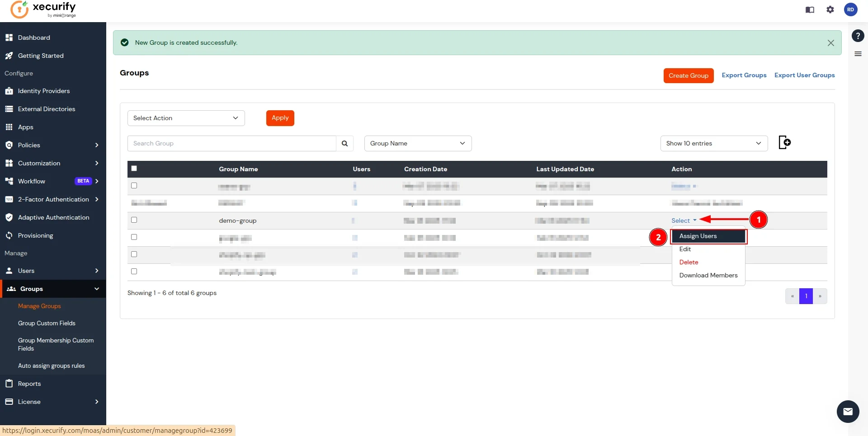Open the Select Action dropdown
The image size is (868, 436).
(185, 118)
